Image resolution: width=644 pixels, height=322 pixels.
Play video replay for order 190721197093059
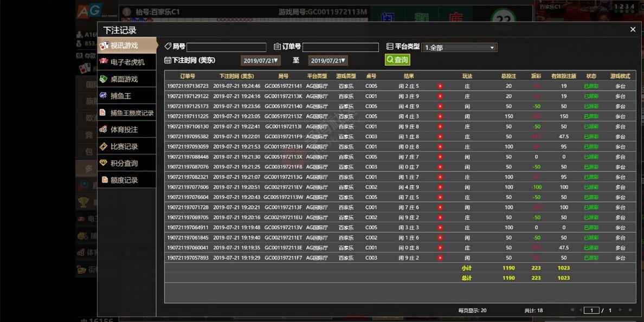pos(440,146)
